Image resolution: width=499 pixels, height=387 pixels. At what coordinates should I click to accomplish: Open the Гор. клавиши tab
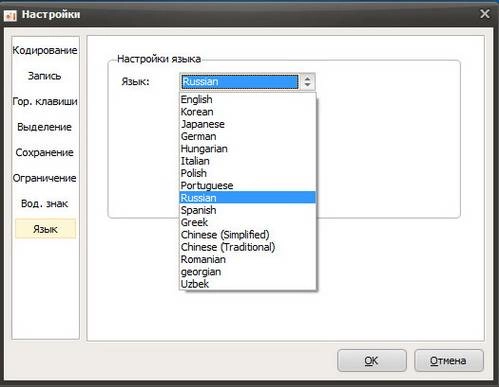45,101
